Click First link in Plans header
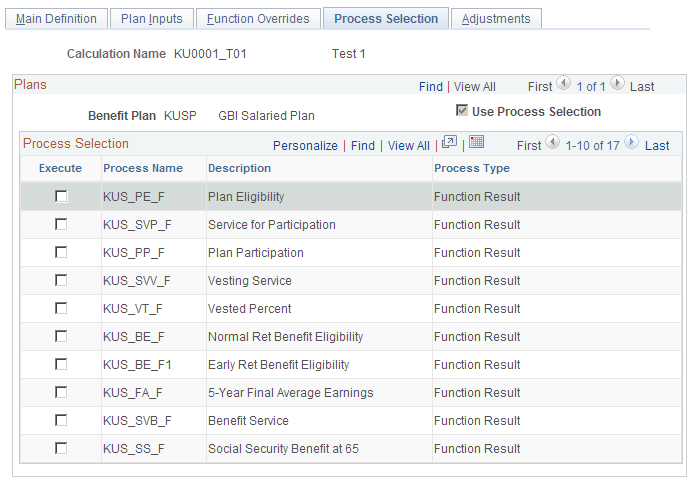Image resolution: width=693 pixels, height=481 pixels. 540,87
